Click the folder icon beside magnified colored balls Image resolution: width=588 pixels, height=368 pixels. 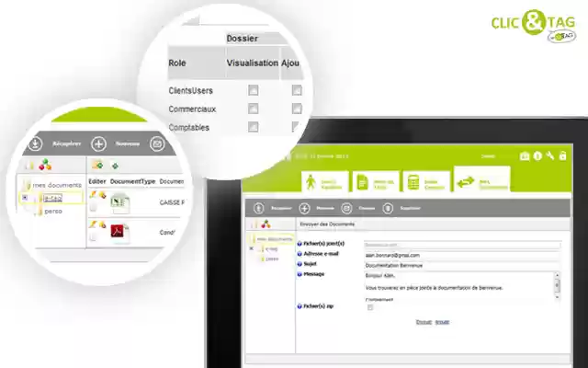pyautogui.click(x=29, y=166)
